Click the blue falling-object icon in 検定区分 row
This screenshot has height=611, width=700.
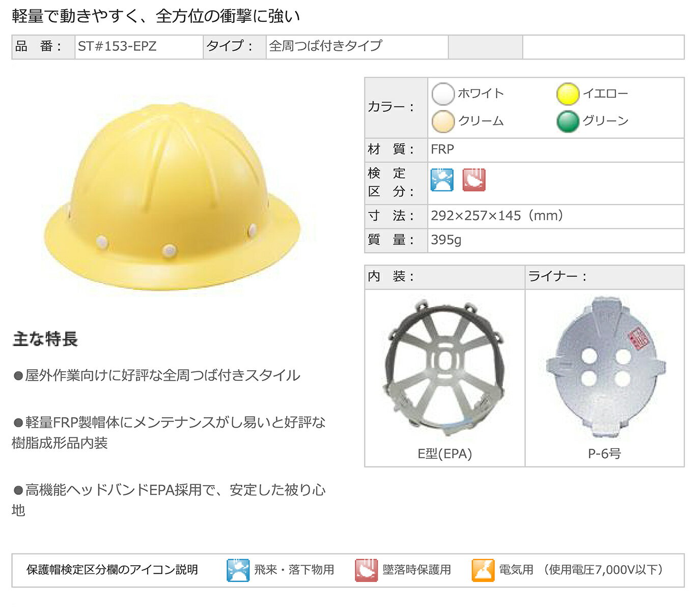point(442,180)
